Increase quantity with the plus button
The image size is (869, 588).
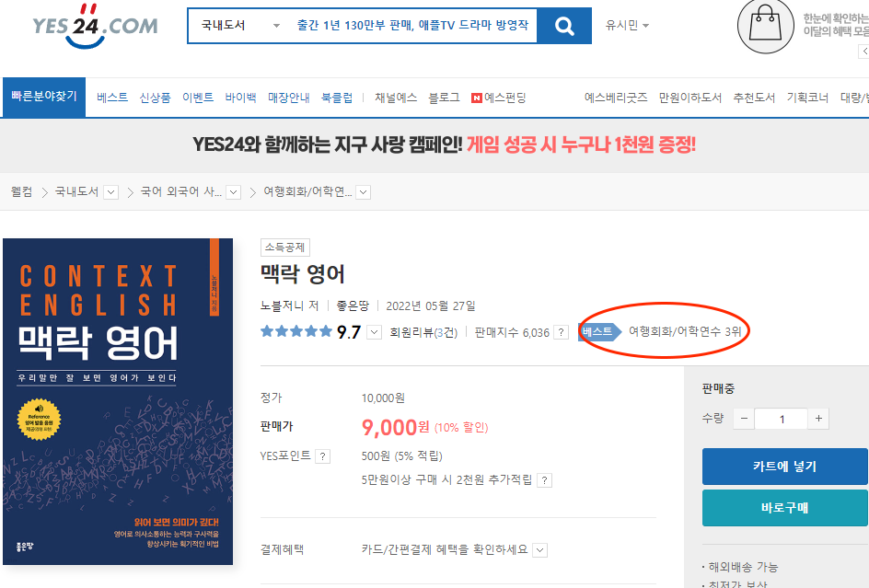818,419
